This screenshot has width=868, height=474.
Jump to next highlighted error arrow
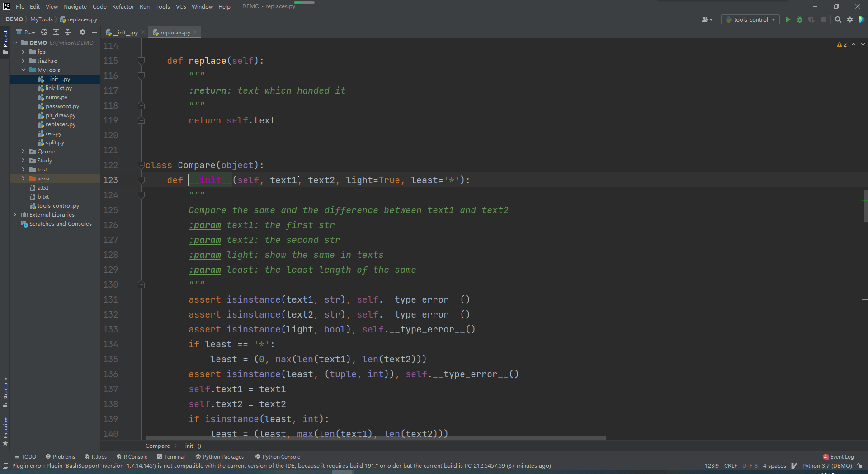863,44
